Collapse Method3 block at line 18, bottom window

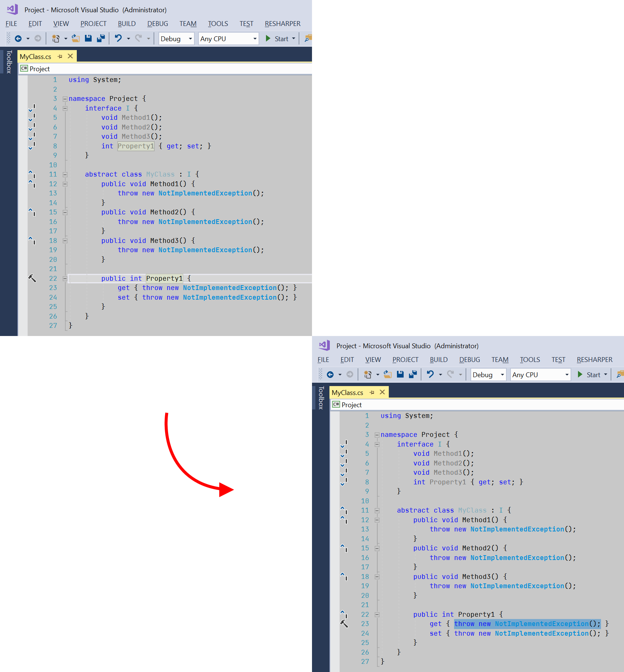click(377, 577)
